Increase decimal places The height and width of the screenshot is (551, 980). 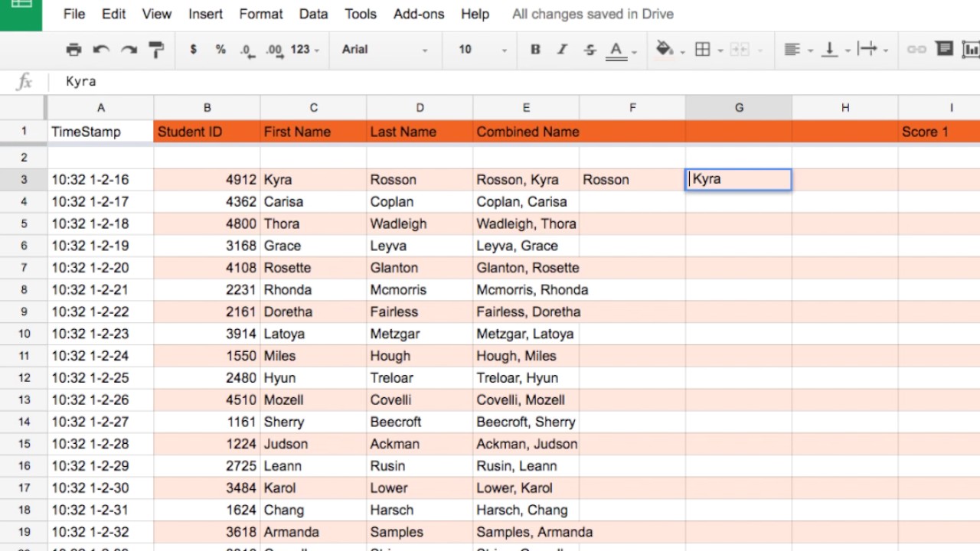coord(273,50)
